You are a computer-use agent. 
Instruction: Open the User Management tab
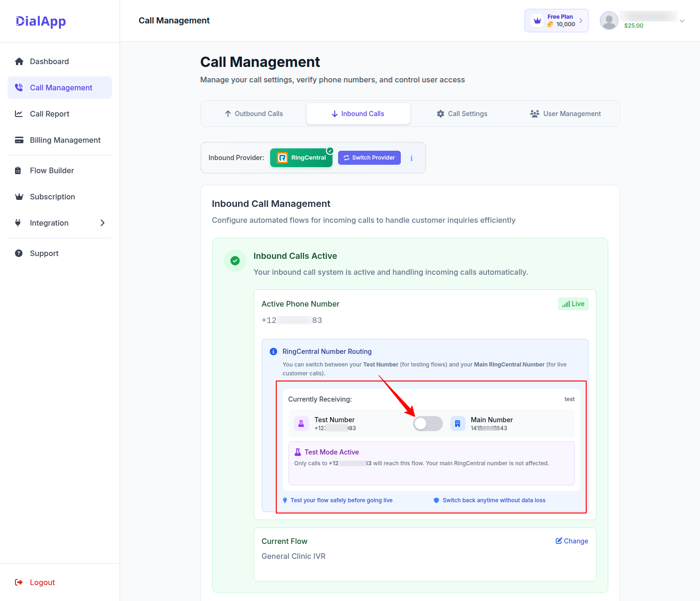pyautogui.click(x=566, y=114)
